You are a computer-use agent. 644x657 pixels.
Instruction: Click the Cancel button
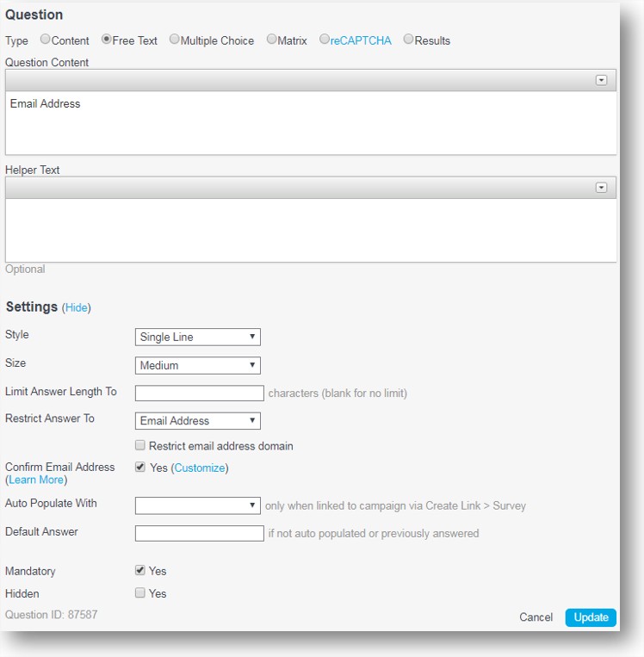pyautogui.click(x=536, y=617)
